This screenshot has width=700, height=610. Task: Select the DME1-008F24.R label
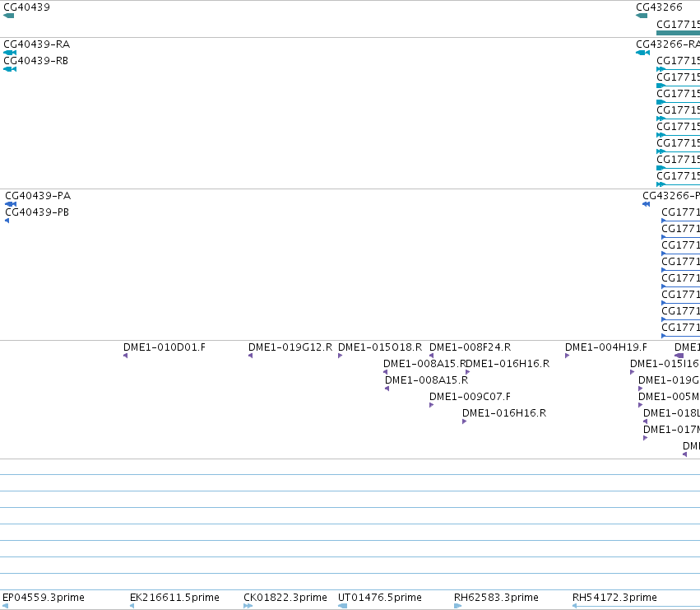coord(470,347)
